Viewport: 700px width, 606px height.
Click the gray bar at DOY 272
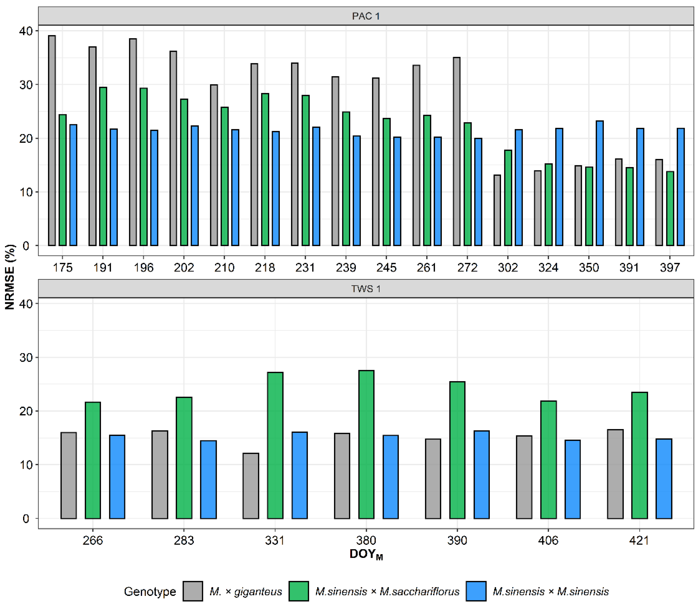(456, 152)
